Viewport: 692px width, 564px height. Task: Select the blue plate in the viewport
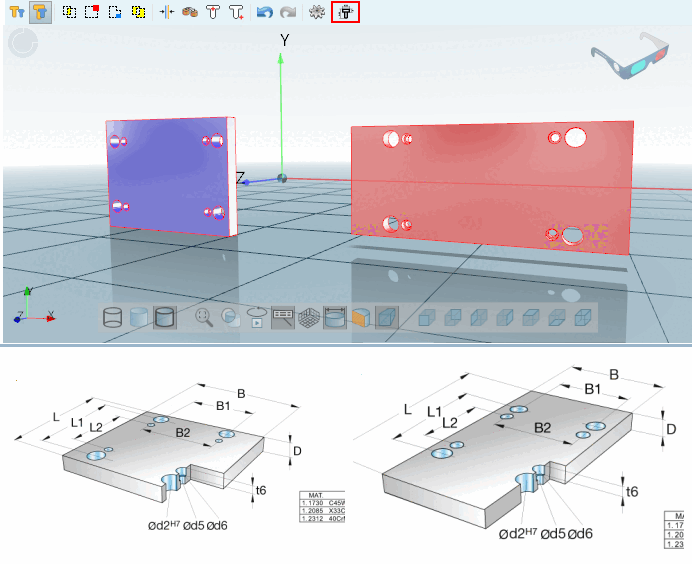click(170, 177)
